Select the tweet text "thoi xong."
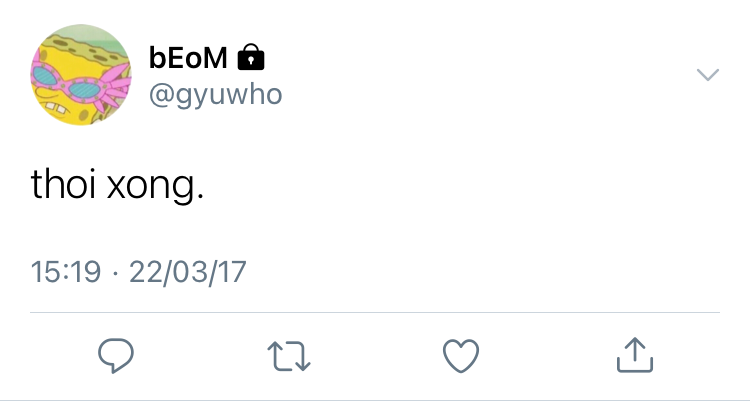 (118, 186)
